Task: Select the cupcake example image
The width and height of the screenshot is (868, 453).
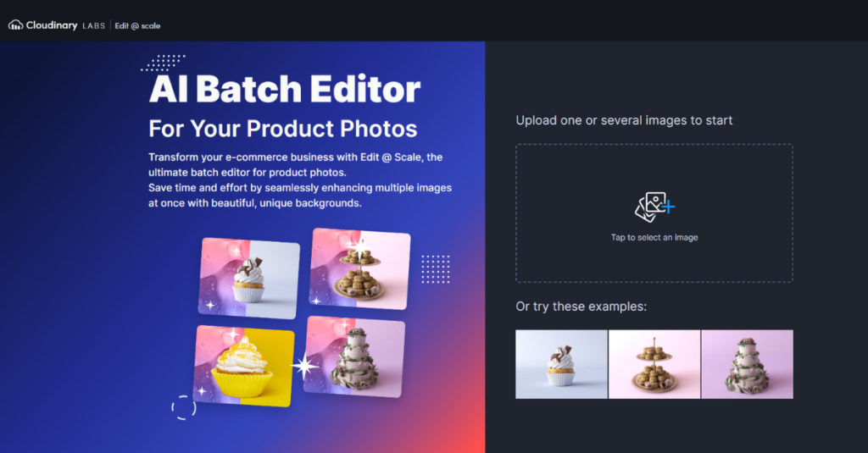Action: (x=561, y=364)
